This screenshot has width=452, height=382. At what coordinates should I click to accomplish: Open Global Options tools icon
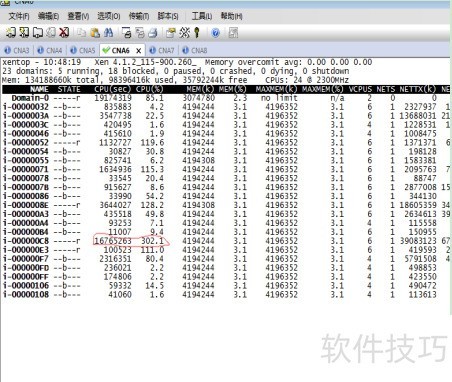pos(184,33)
